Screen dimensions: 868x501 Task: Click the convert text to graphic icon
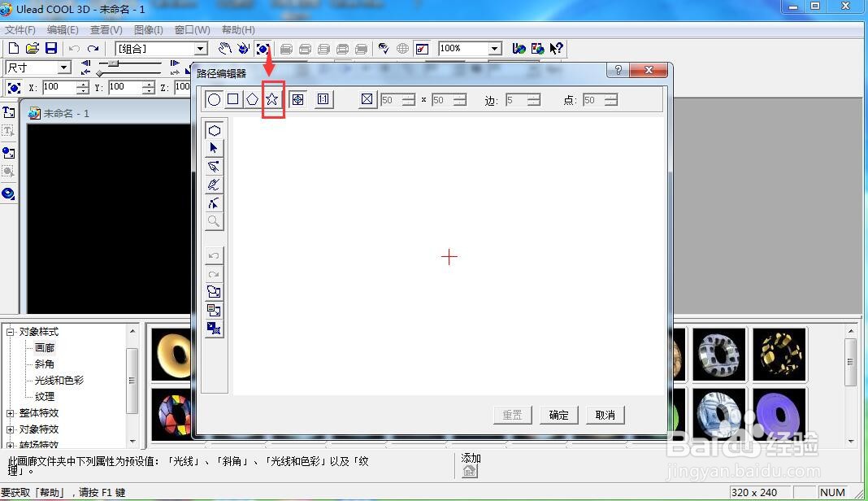coord(215,311)
